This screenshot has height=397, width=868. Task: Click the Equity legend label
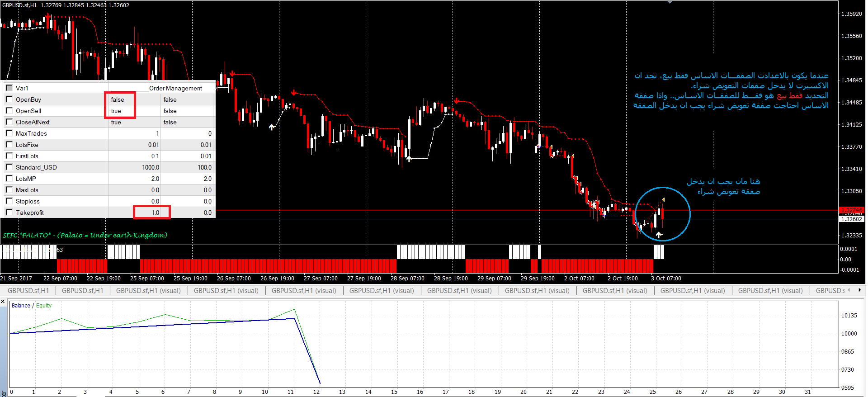44,306
